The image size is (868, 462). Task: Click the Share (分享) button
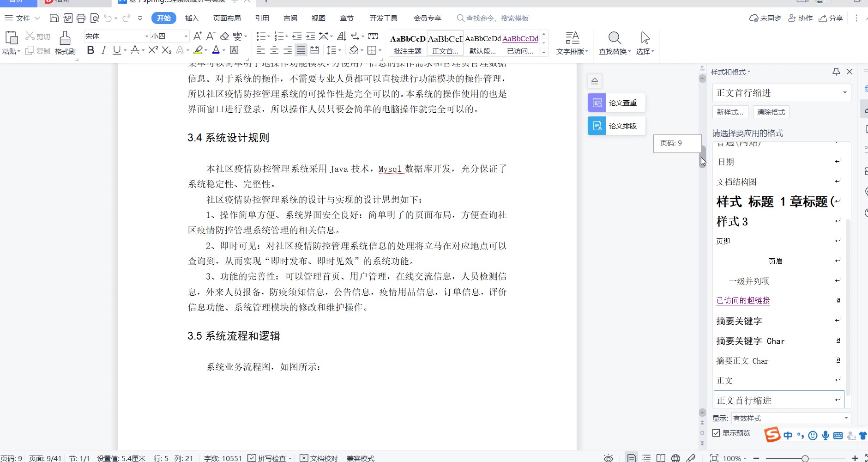point(831,18)
